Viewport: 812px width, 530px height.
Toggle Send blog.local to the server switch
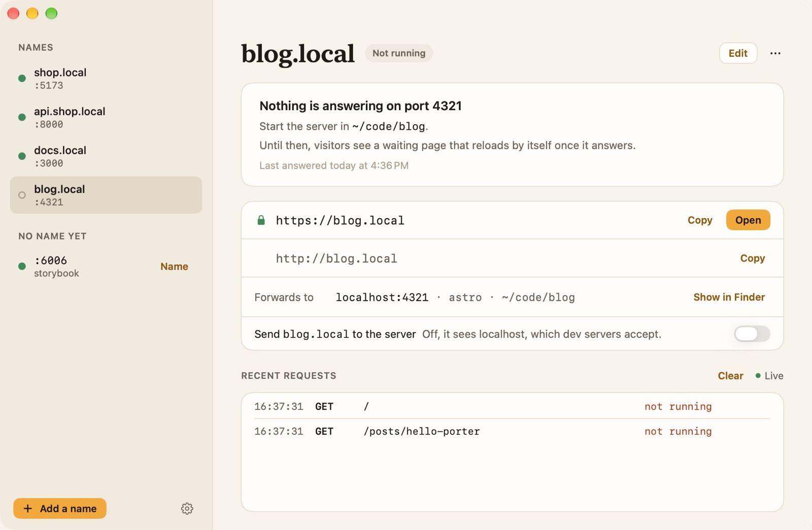[x=752, y=334]
